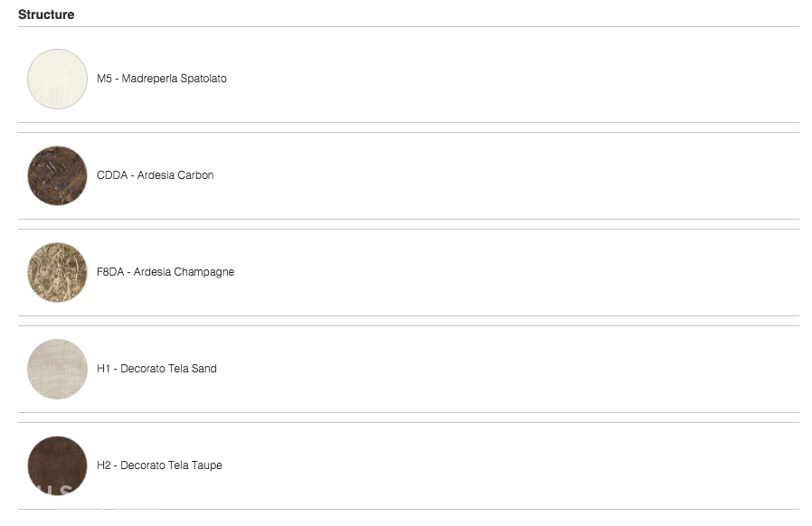
Task: Click the 'H2 - Decorato Tela Taupe' label
Action: pyautogui.click(x=159, y=465)
